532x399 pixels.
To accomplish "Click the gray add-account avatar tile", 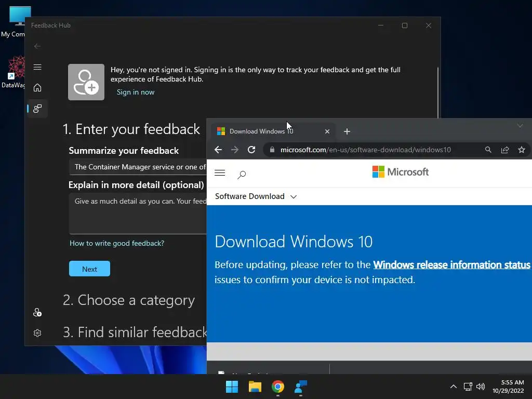I will pos(86,82).
